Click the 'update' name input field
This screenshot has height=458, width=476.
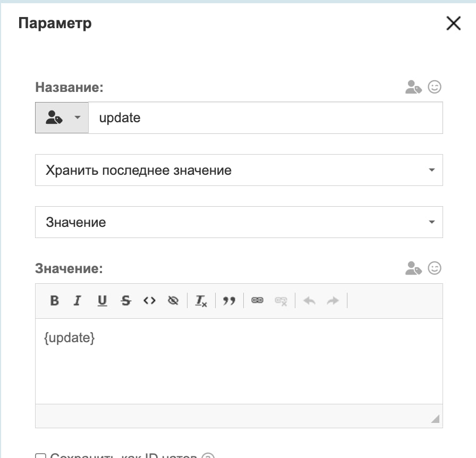(265, 118)
